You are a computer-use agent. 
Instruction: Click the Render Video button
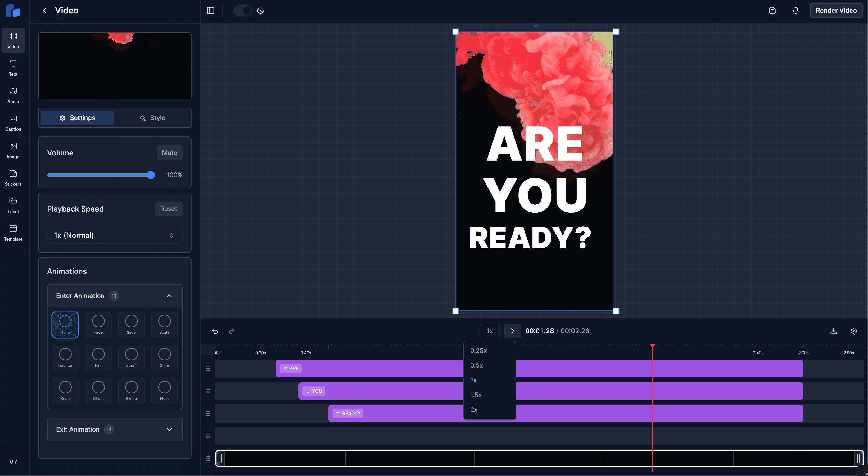point(836,10)
